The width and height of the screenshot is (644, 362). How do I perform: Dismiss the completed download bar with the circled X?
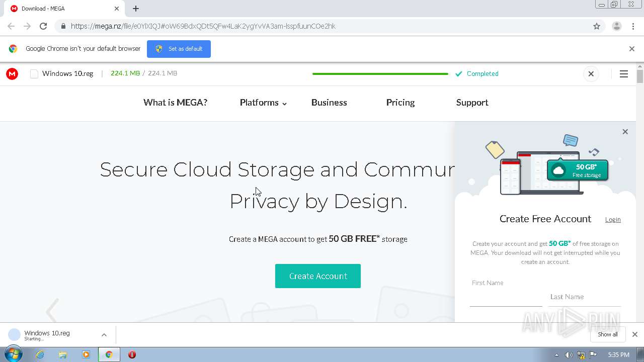(x=591, y=74)
